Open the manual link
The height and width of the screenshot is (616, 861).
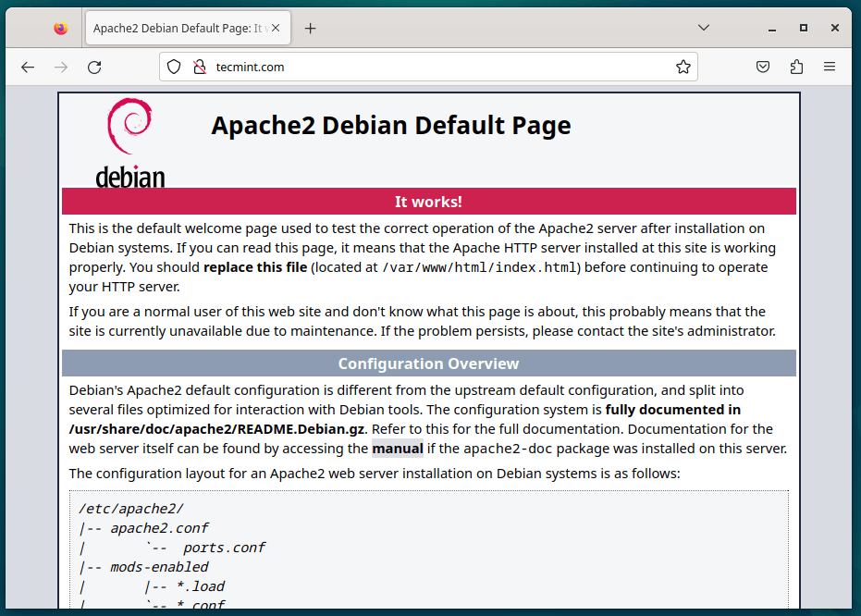pyautogui.click(x=398, y=449)
